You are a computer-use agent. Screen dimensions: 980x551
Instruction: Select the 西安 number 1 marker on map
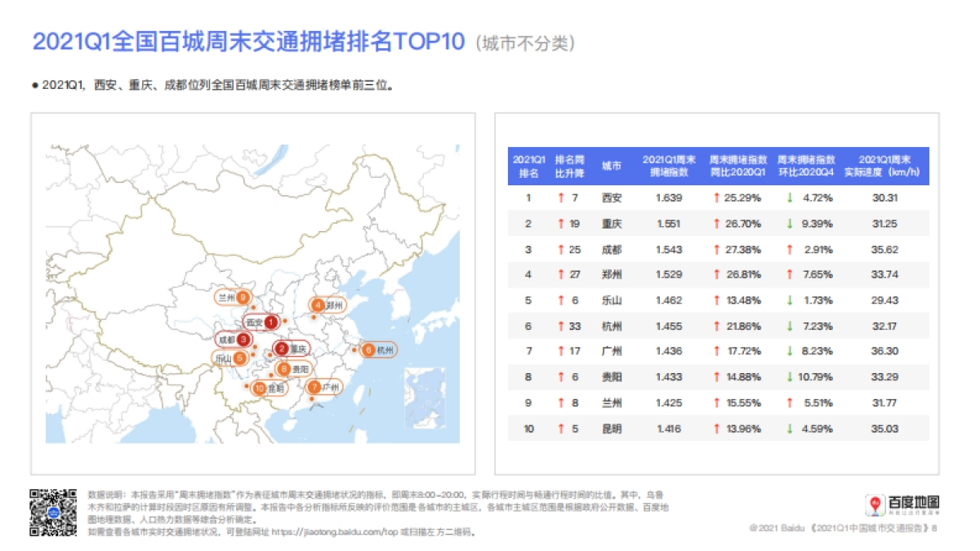pyautogui.click(x=271, y=322)
